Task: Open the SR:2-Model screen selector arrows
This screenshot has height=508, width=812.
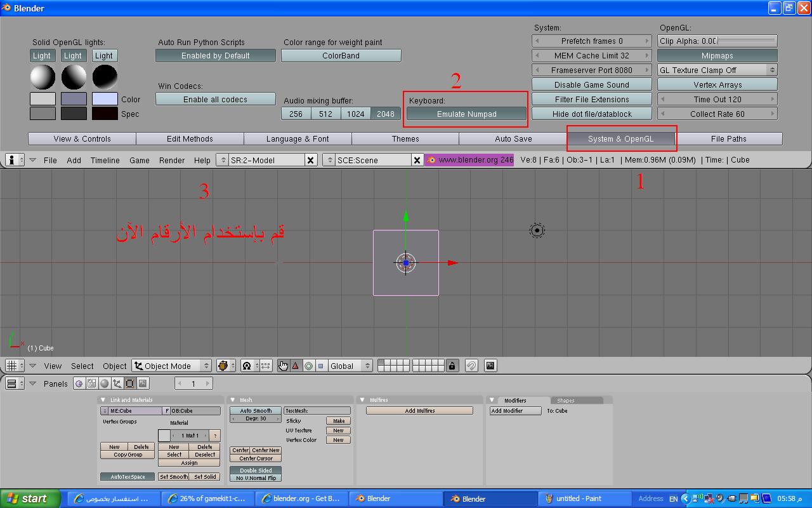Action: tap(223, 160)
